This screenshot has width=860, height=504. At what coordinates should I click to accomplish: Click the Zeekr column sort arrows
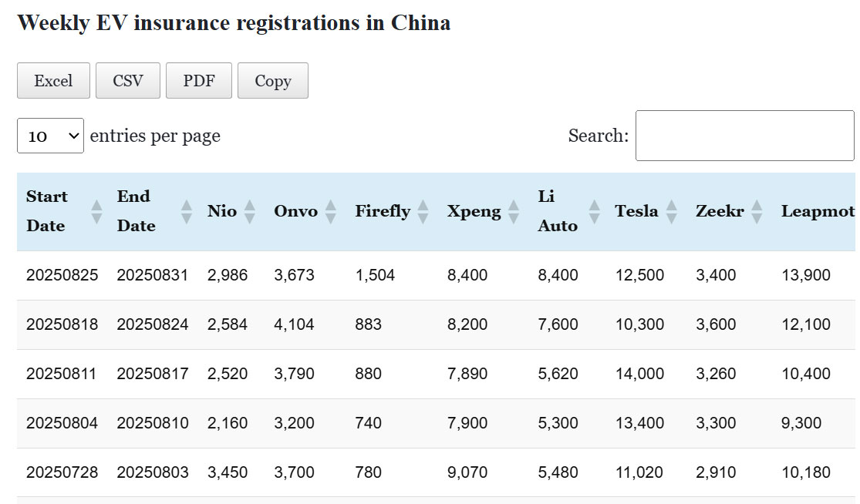[757, 211]
